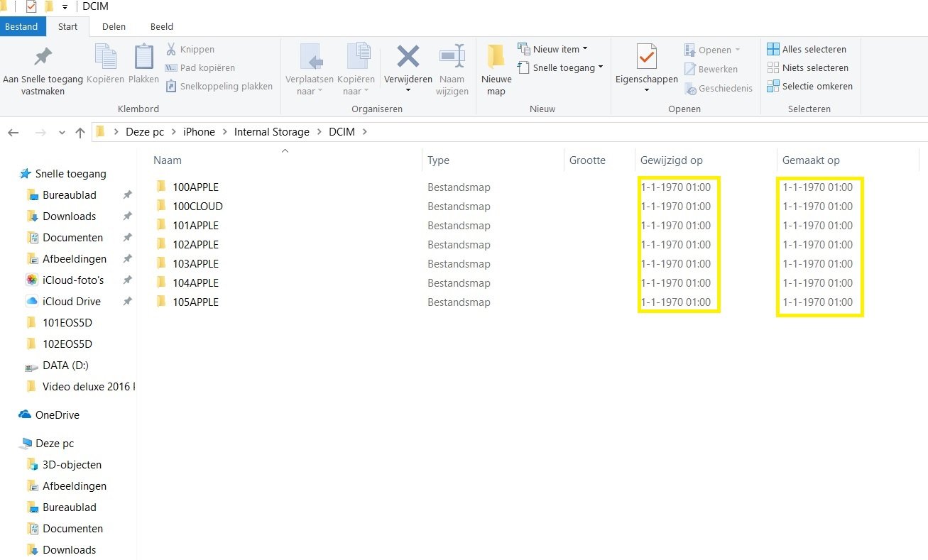Click Alles selecteren in the ribbon
The image size is (928, 560).
click(x=806, y=50)
